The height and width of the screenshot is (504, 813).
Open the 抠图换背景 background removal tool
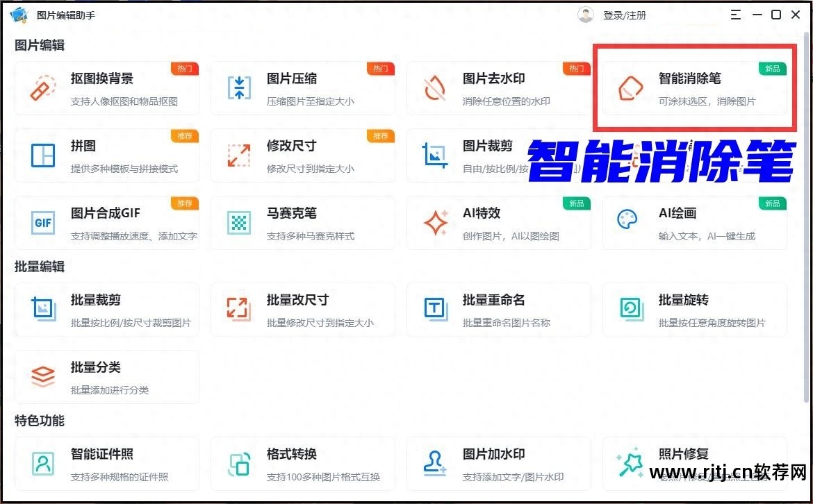click(x=108, y=87)
